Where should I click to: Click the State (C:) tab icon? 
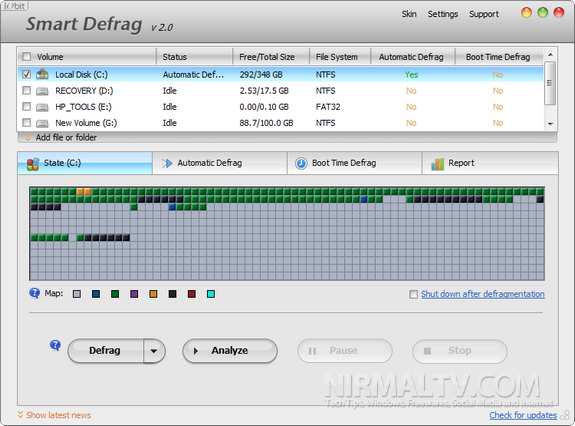point(33,164)
